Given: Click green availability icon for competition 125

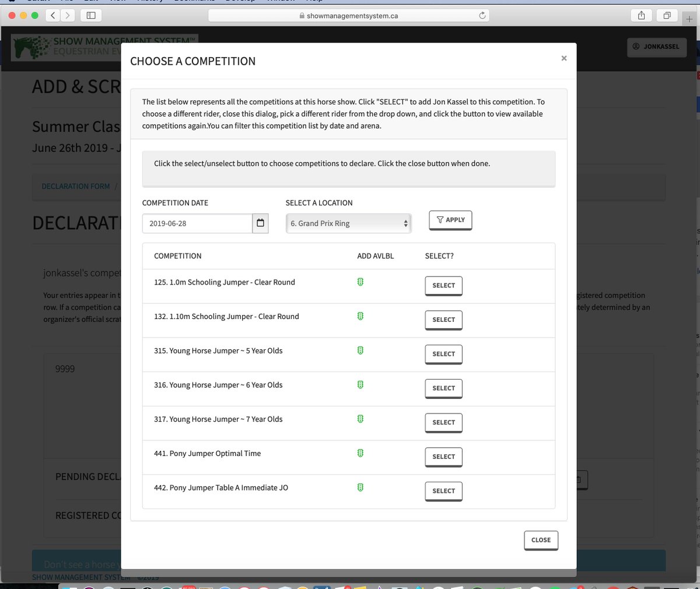Looking at the screenshot, I should pyautogui.click(x=360, y=282).
